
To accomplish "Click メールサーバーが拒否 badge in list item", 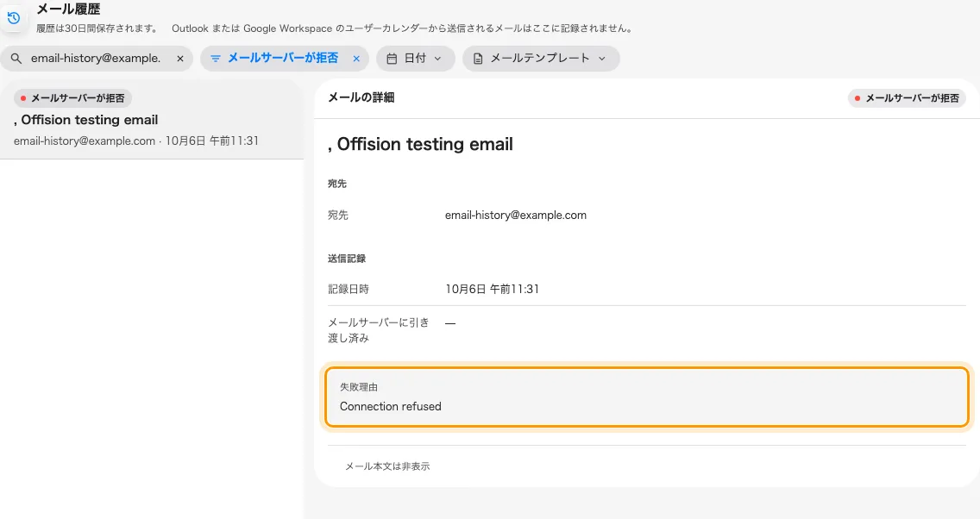I will pyautogui.click(x=72, y=98).
